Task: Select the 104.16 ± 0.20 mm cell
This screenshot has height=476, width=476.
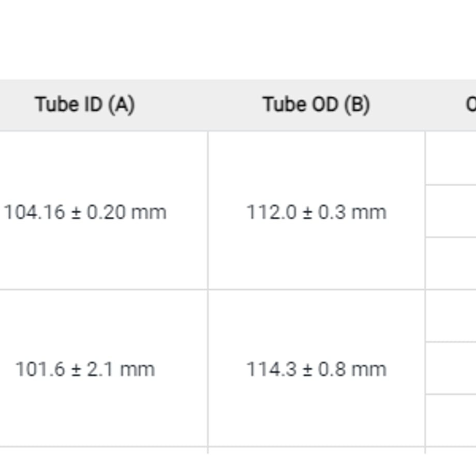Action: tap(85, 212)
